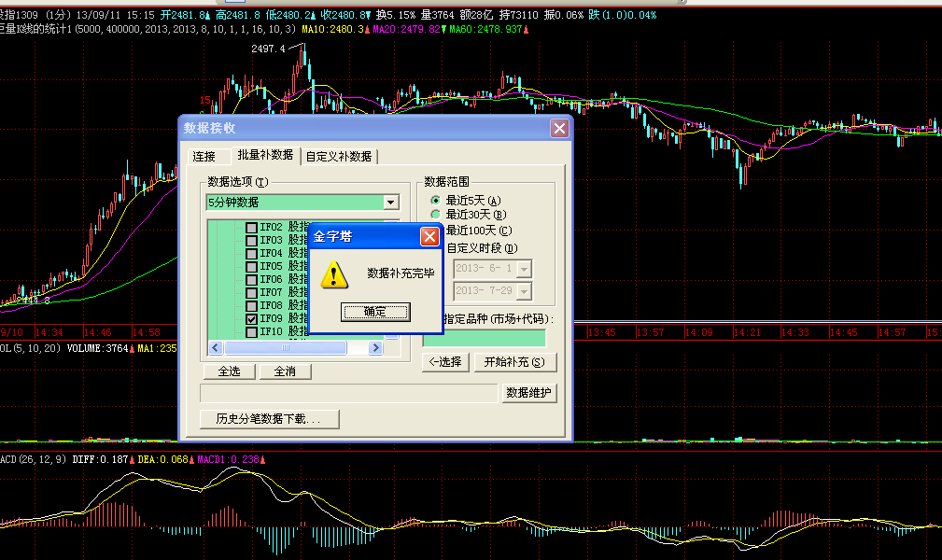Expand the 5分钟数据 dropdown

click(x=391, y=203)
